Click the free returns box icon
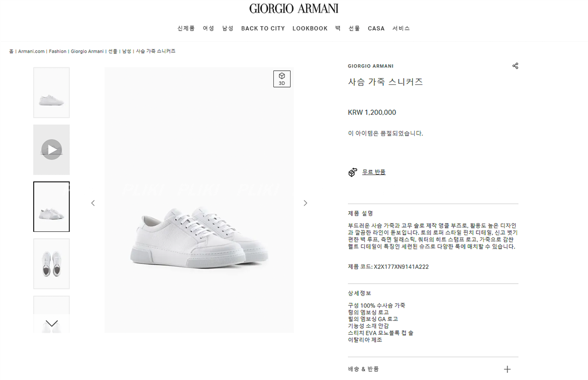 click(352, 172)
